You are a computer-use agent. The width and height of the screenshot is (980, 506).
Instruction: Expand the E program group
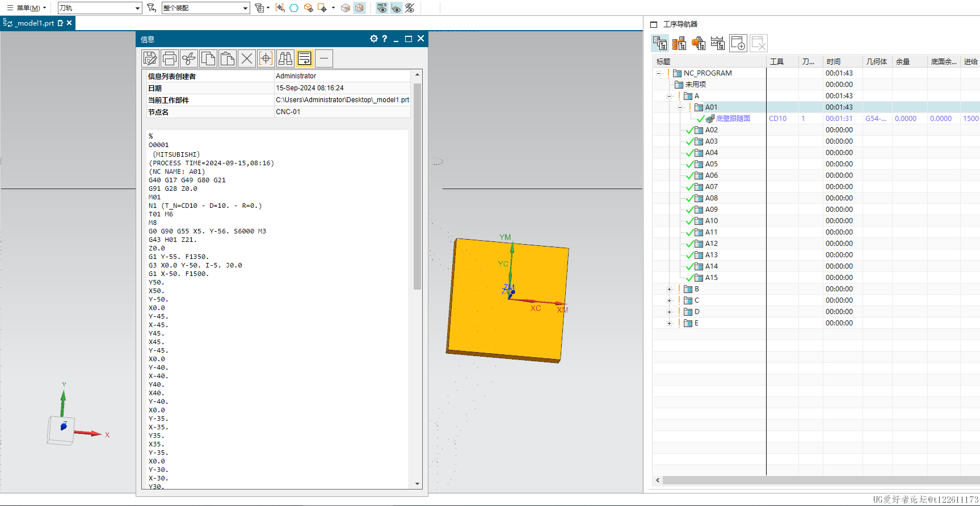pos(670,323)
